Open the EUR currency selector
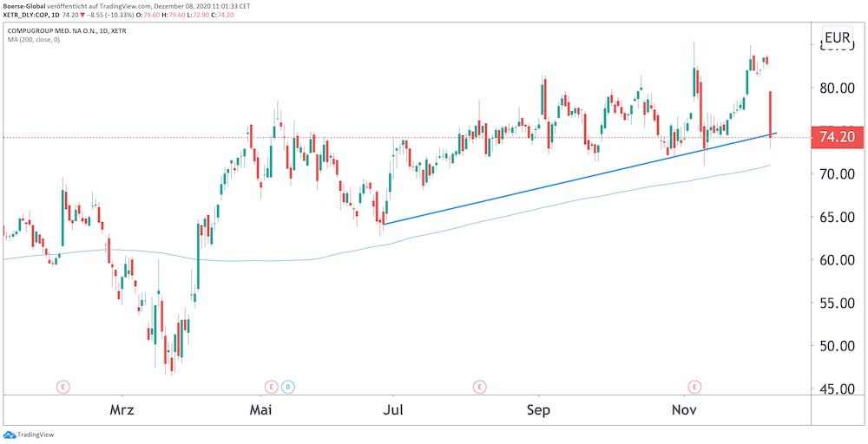 837,38
